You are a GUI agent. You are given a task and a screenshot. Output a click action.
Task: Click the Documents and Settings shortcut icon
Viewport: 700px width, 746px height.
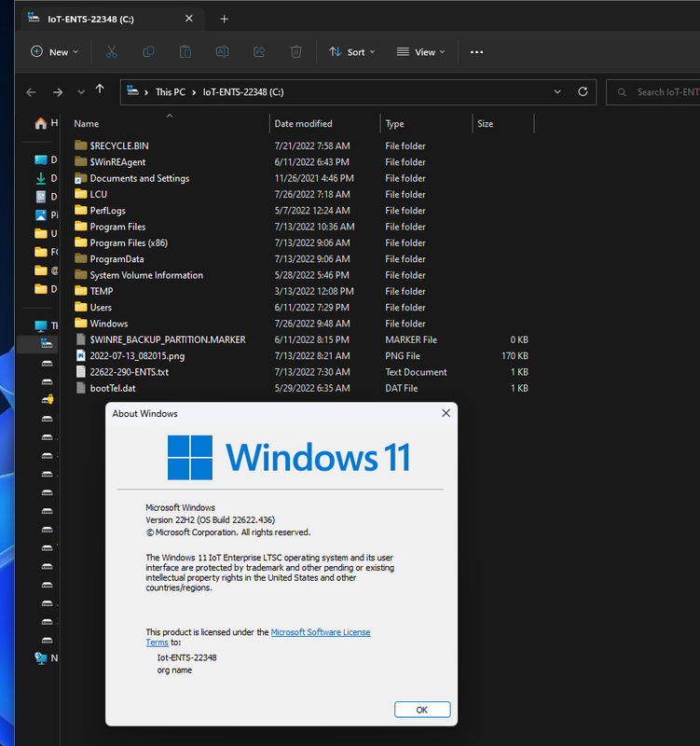[x=81, y=178]
